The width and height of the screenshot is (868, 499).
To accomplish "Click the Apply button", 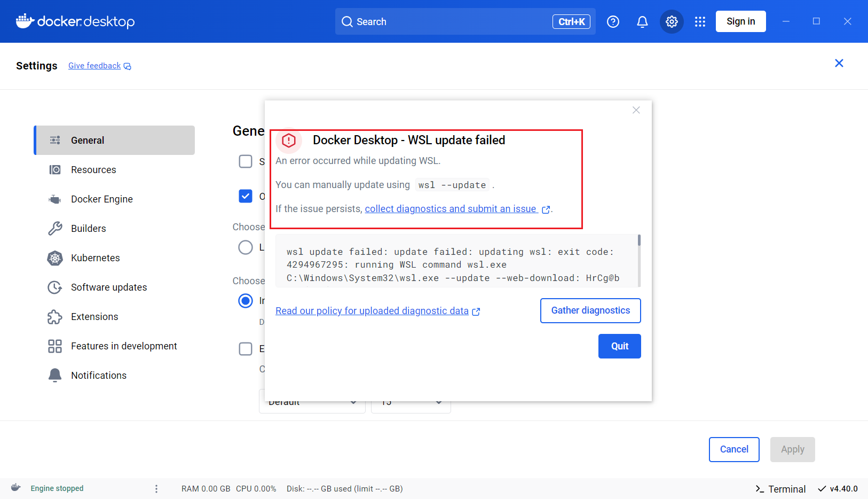I will (792, 449).
